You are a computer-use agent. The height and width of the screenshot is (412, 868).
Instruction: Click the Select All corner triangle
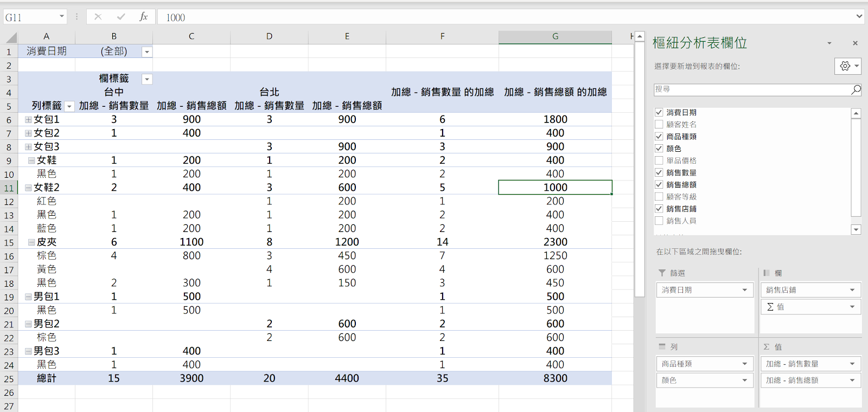click(10, 37)
